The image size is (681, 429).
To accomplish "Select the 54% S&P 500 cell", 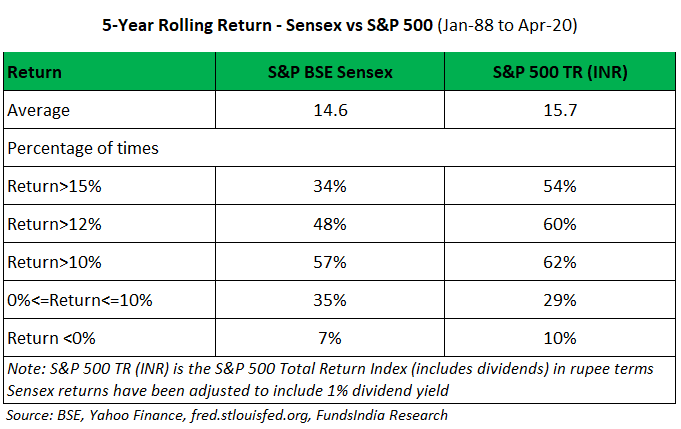I will pos(561,186).
